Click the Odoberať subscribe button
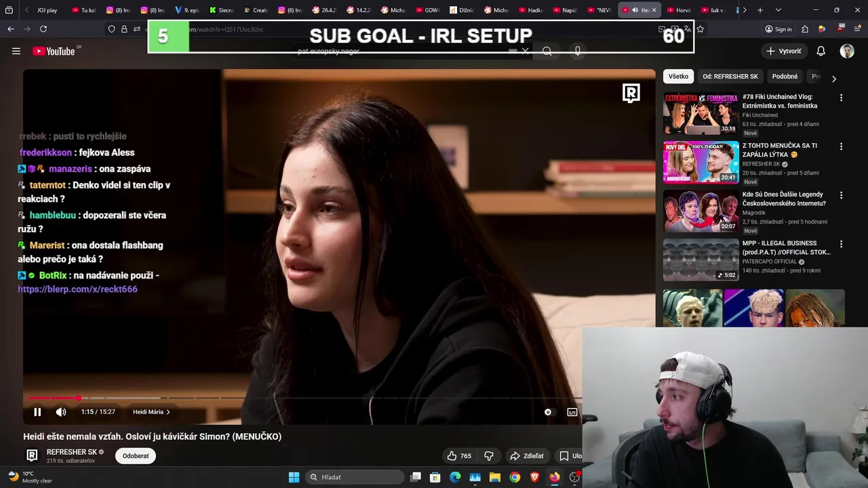The width and height of the screenshot is (868, 488). point(136,456)
